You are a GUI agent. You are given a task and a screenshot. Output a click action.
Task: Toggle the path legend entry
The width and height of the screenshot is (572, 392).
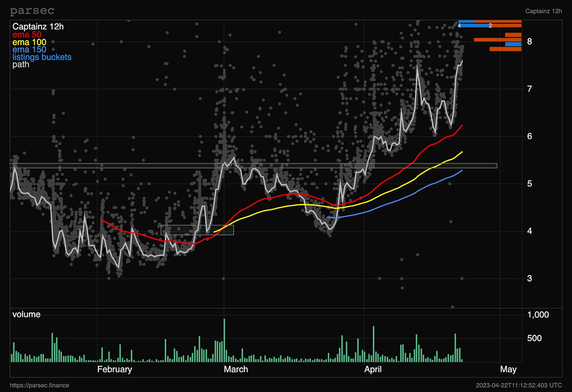(x=20, y=64)
